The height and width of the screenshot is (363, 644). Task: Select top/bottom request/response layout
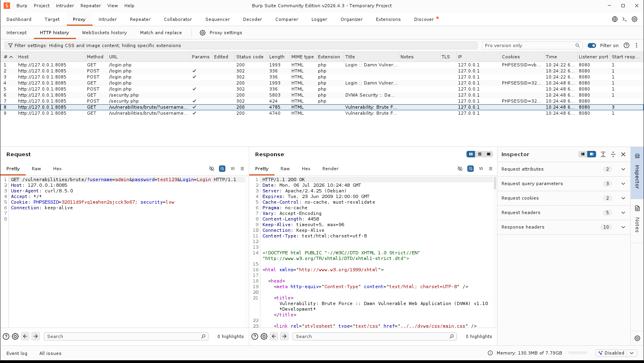point(480,154)
